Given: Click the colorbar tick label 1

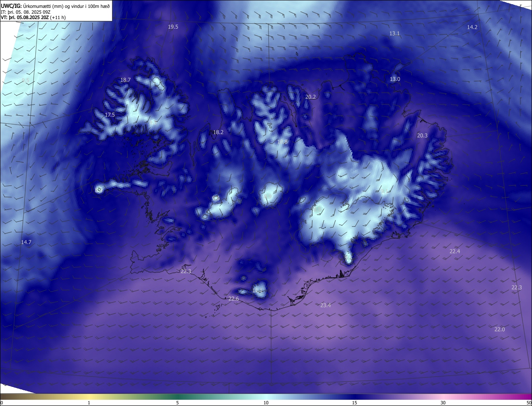Looking at the screenshot, I should (89, 403).
